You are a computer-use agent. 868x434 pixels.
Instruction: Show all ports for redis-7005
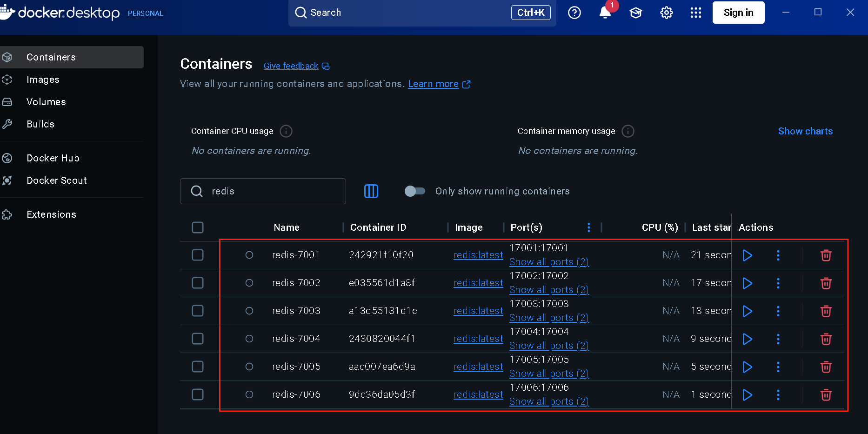click(549, 374)
